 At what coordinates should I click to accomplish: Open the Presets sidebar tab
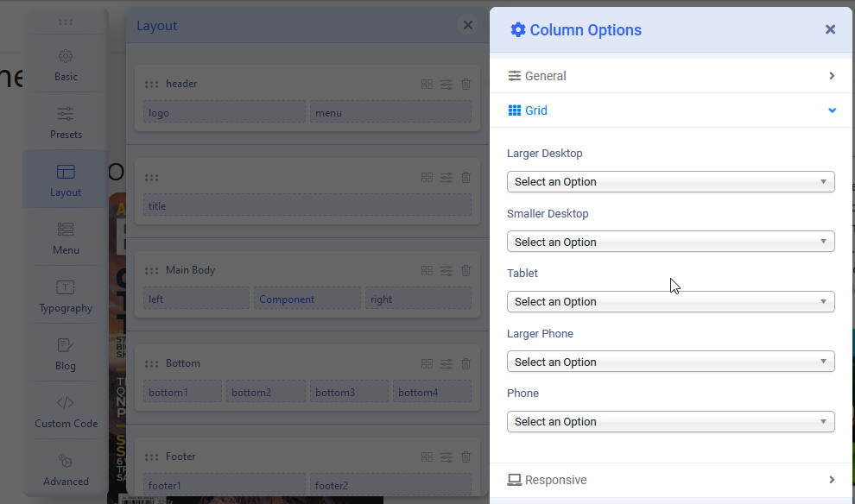66,123
